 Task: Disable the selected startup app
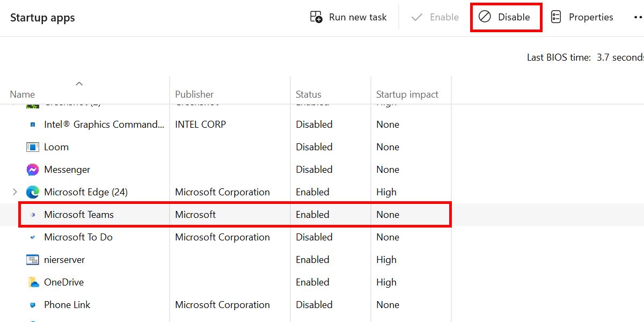click(x=505, y=17)
